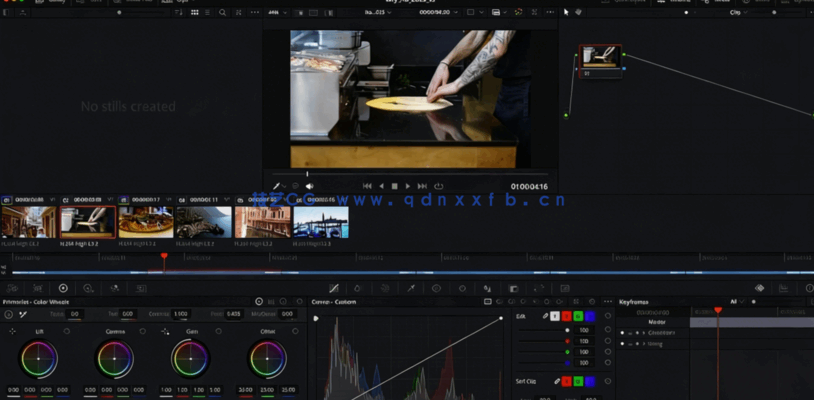
Task: Toggle loop playback
Action: (x=439, y=186)
